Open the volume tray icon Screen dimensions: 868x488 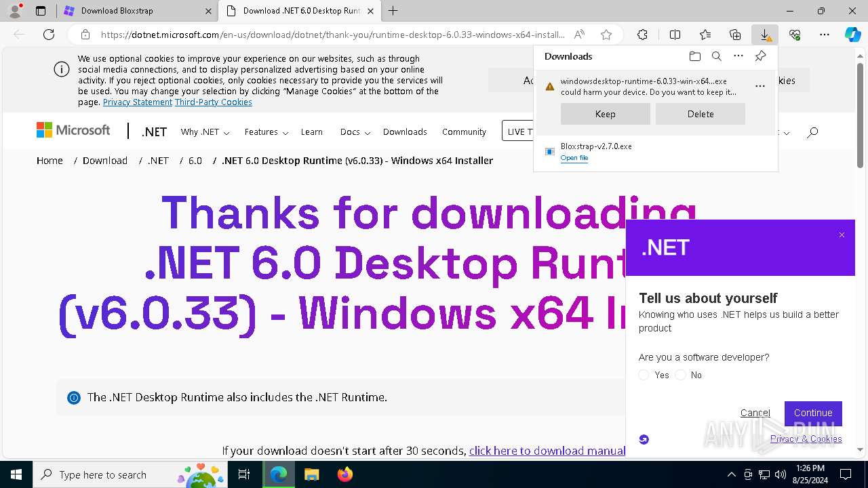(780, 474)
